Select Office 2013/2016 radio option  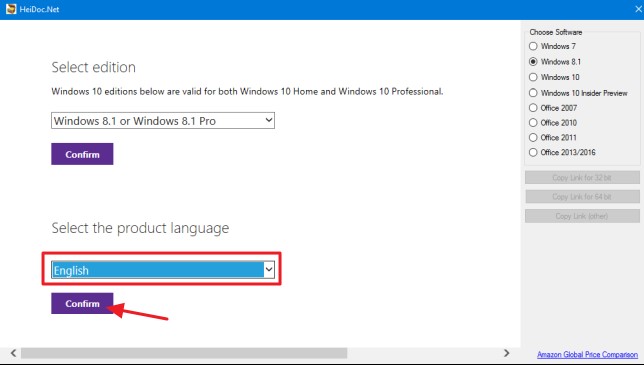[533, 152]
